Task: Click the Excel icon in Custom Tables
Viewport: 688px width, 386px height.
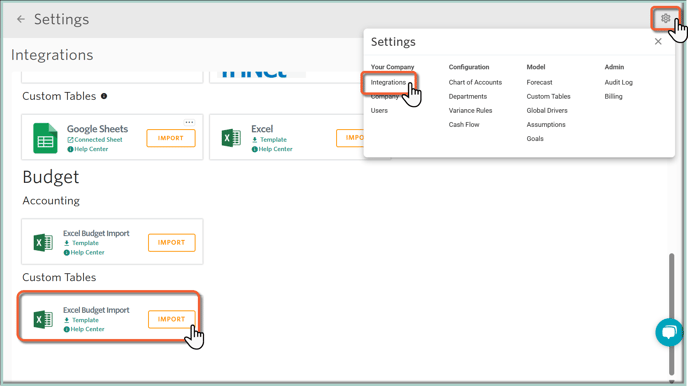Action: 231,138
